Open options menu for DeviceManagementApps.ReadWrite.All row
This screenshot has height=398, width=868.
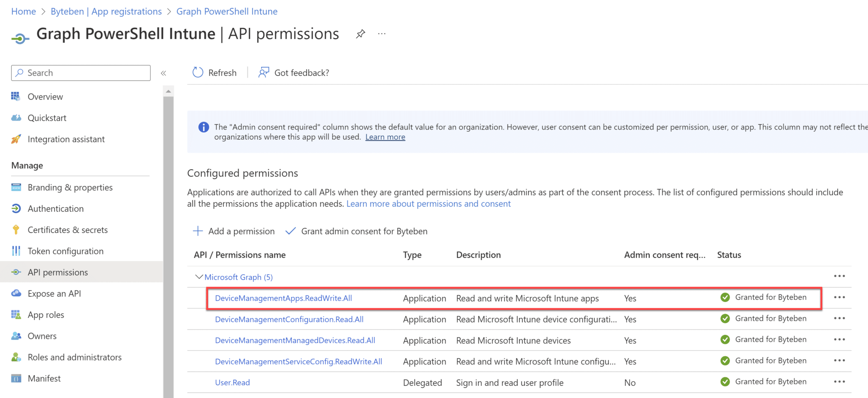coord(840,297)
